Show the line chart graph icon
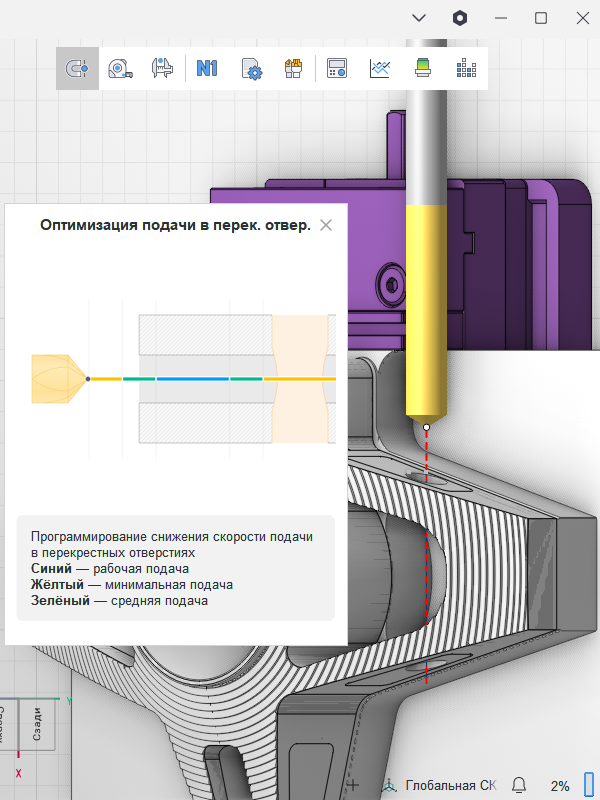600x800 pixels. 379,69
